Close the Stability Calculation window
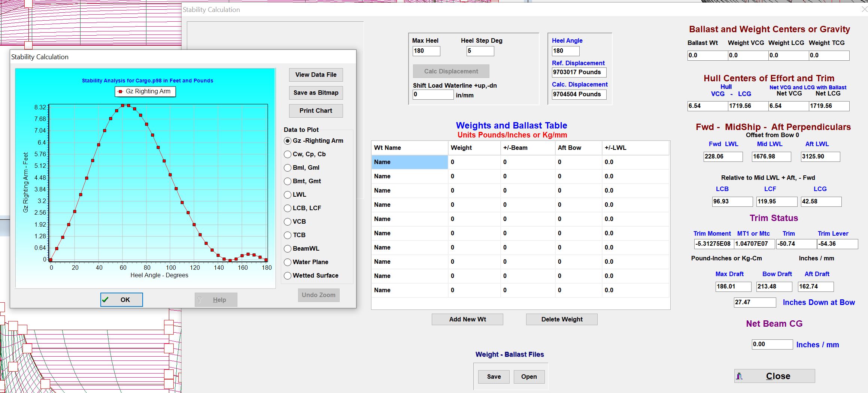 pos(774,376)
